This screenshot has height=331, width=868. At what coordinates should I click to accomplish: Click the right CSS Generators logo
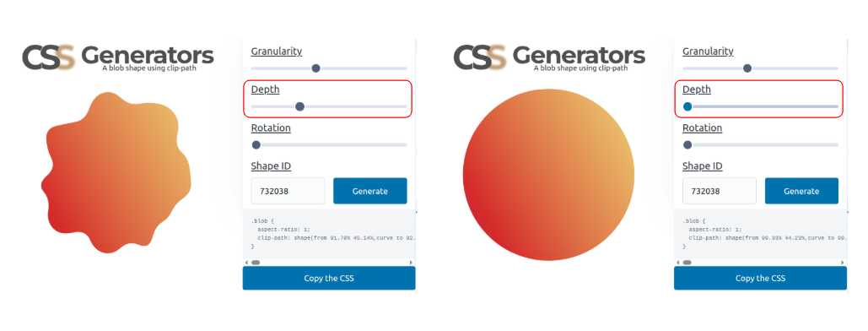click(549, 57)
